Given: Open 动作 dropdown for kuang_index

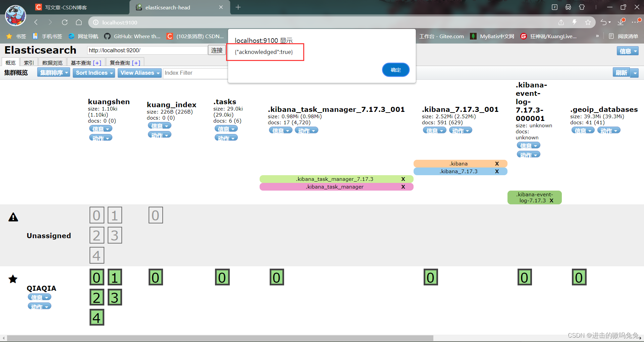Looking at the screenshot, I should pyautogui.click(x=160, y=135).
